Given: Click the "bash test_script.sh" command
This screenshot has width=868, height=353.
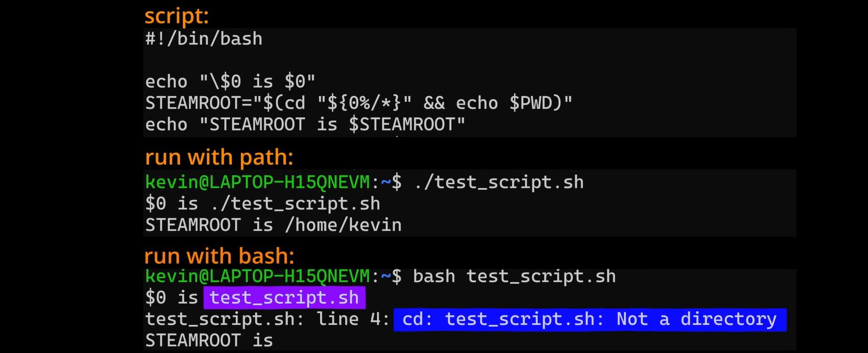Looking at the screenshot, I should (x=514, y=276).
